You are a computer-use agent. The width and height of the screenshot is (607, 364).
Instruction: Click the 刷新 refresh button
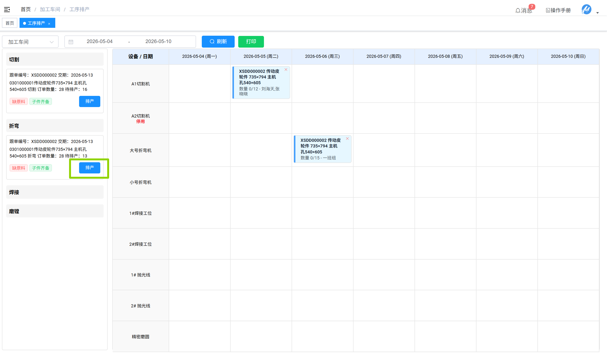(x=218, y=41)
